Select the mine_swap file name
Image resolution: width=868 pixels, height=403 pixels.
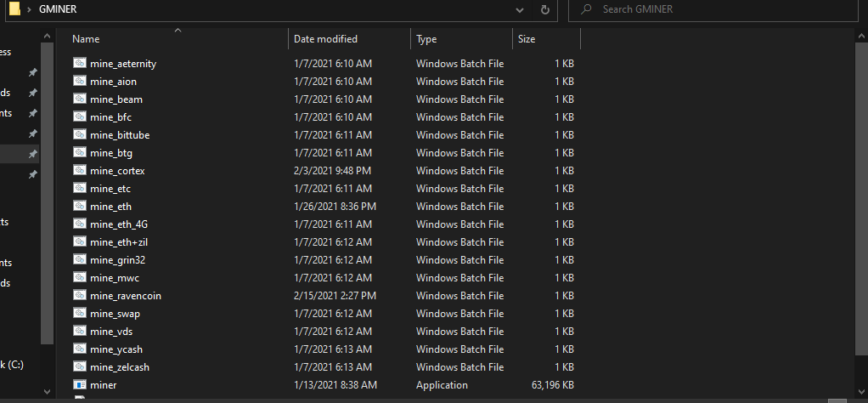[115, 314]
